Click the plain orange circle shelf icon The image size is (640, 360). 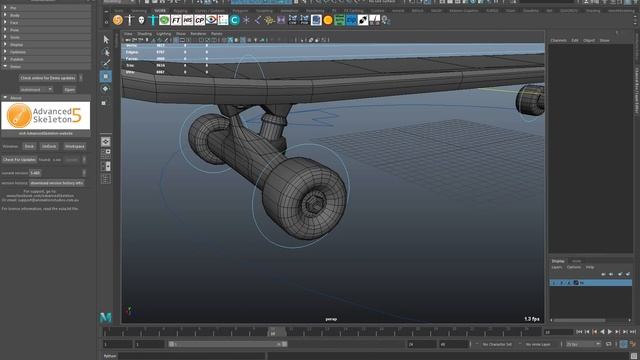click(x=328, y=20)
